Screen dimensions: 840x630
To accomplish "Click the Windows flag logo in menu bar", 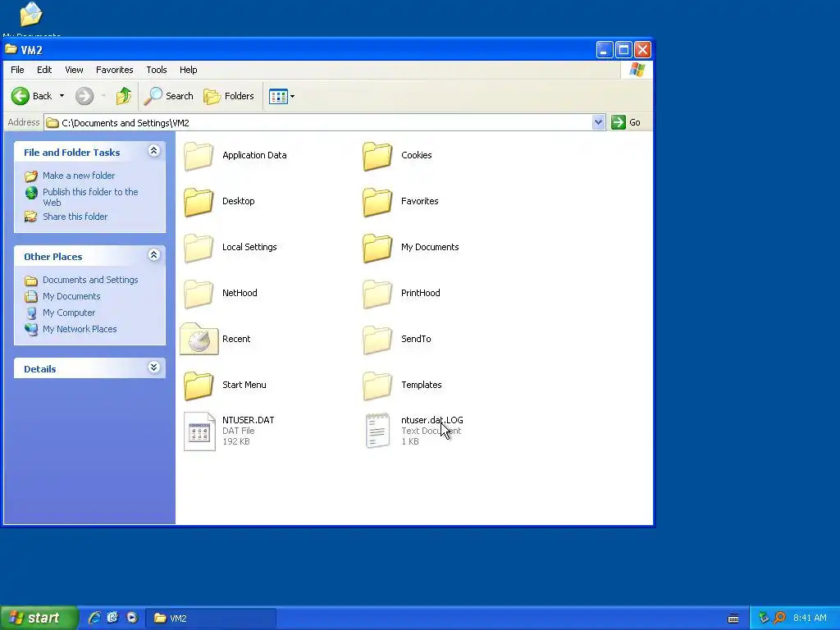I will pyautogui.click(x=637, y=70).
